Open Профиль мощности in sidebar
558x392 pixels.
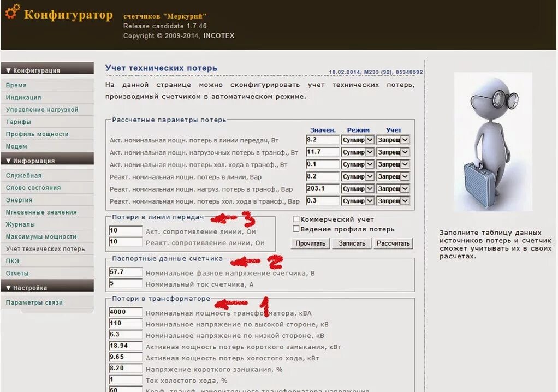[x=48, y=134]
